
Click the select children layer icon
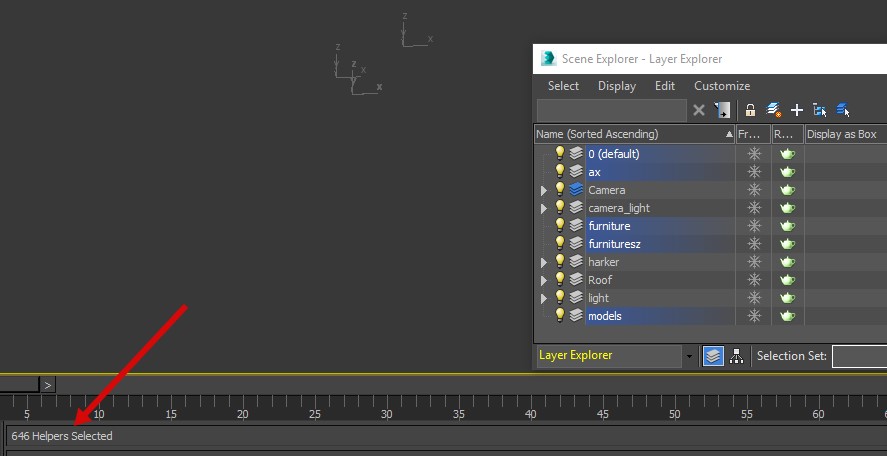coord(820,110)
